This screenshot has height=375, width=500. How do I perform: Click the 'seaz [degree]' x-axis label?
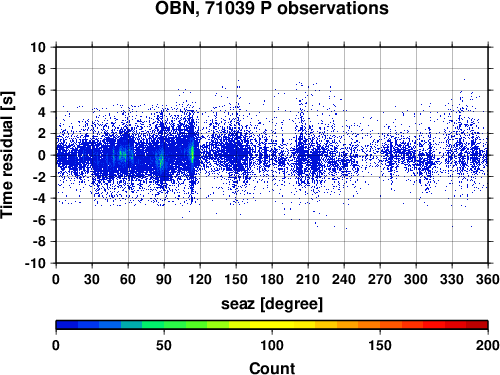272,304
